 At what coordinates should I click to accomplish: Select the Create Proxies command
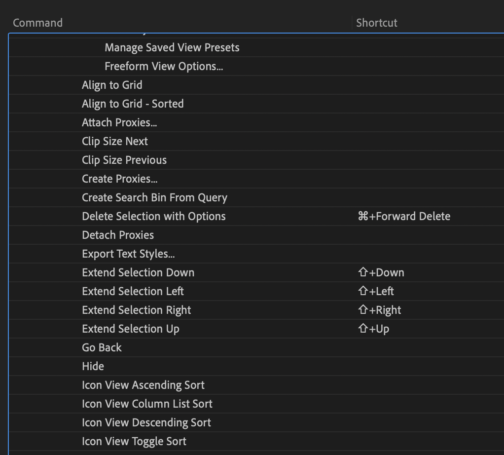[x=120, y=179]
